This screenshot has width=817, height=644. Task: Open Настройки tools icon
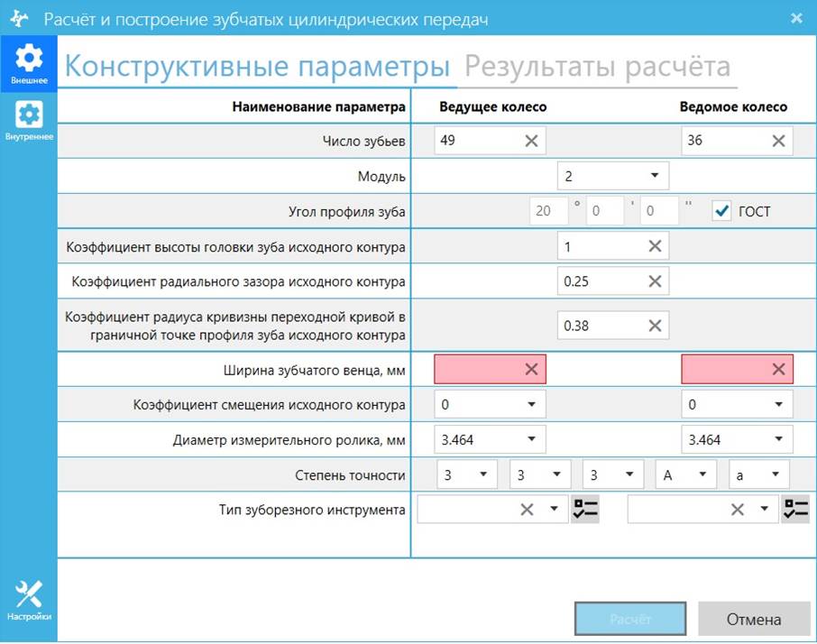coord(29,599)
